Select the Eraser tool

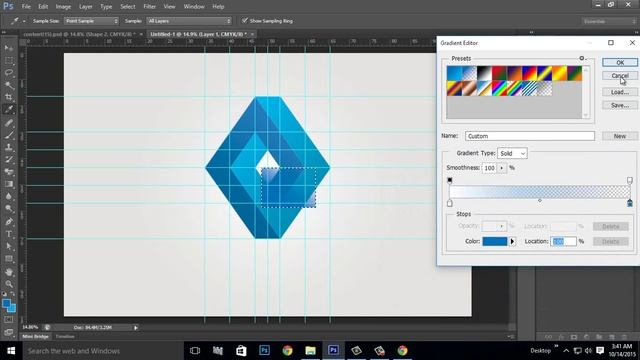[9, 171]
